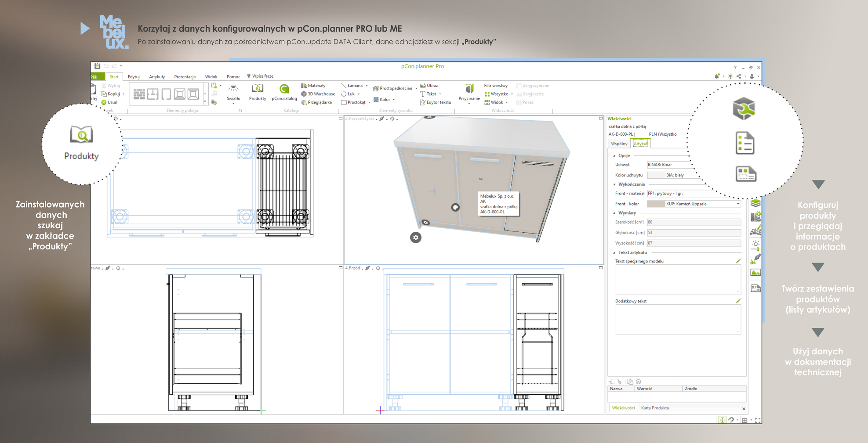Open 3D Warehouse catalog
The width and height of the screenshot is (868, 443).
point(318,94)
